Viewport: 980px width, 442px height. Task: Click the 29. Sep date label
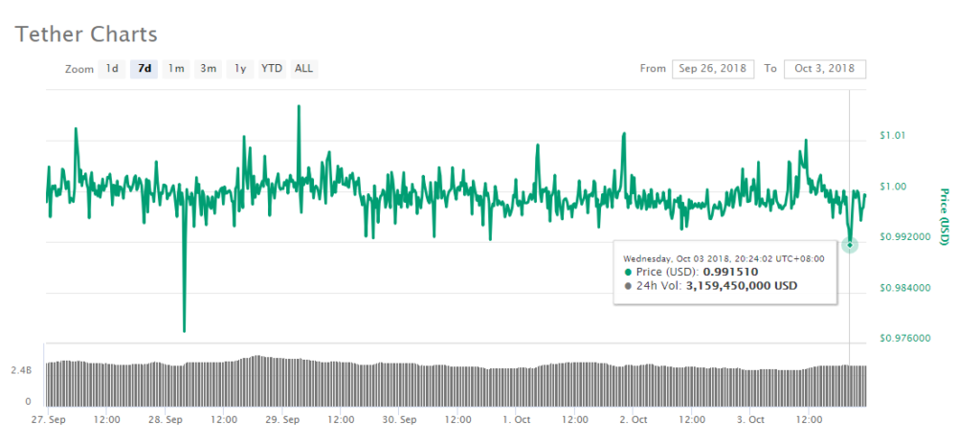point(282,419)
